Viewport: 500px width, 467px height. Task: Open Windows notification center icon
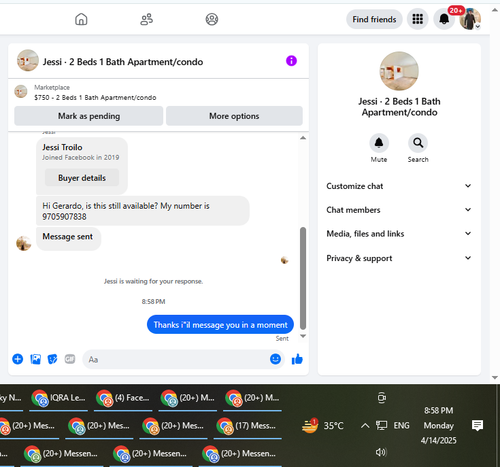[477, 425]
